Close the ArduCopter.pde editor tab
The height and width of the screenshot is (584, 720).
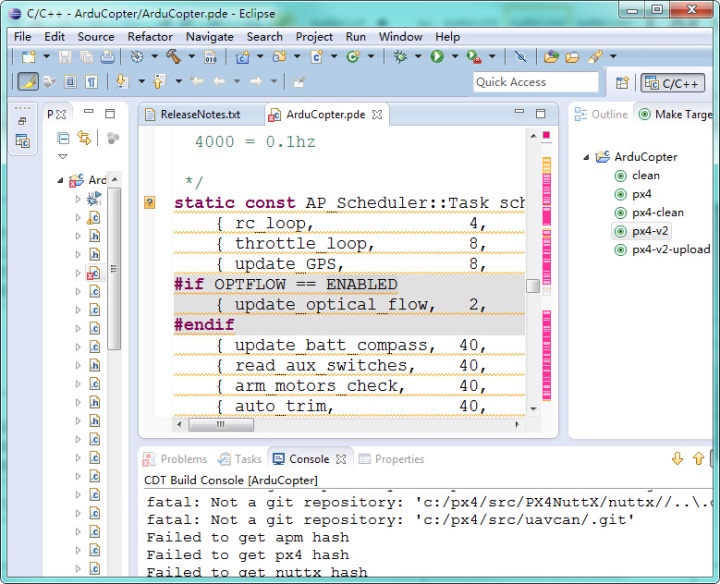point(377,114)
